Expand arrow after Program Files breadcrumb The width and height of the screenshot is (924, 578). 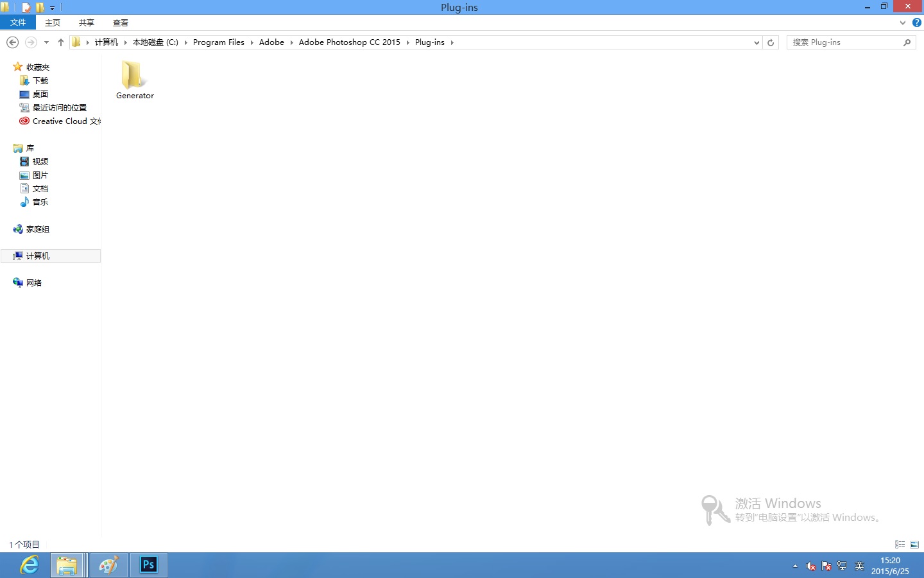(252, 42)
